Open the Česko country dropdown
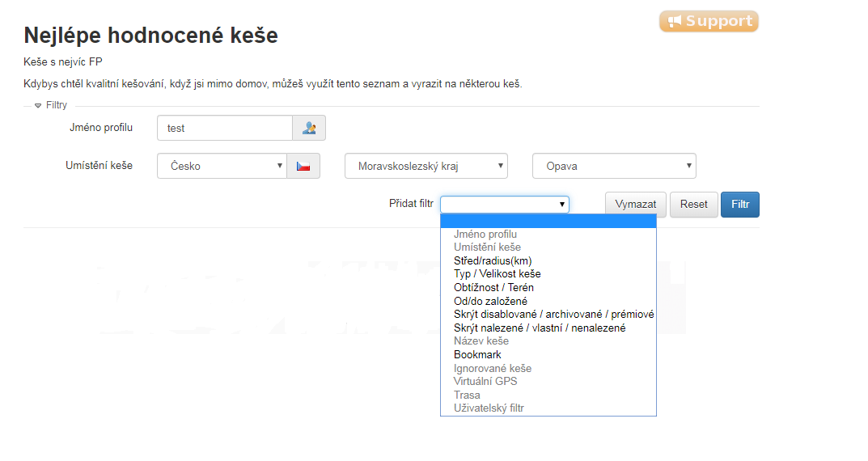 [x=222, y=166]
